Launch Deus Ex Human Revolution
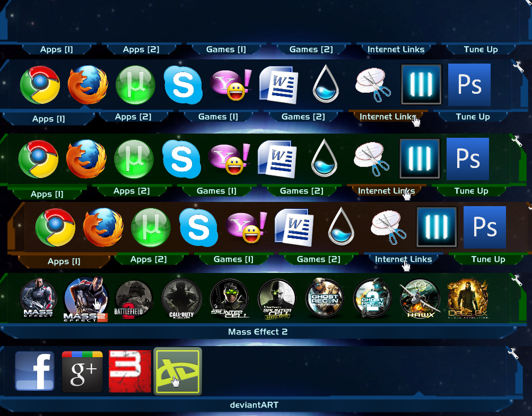This screenshot has width=532, height=416. click(468, 299)
